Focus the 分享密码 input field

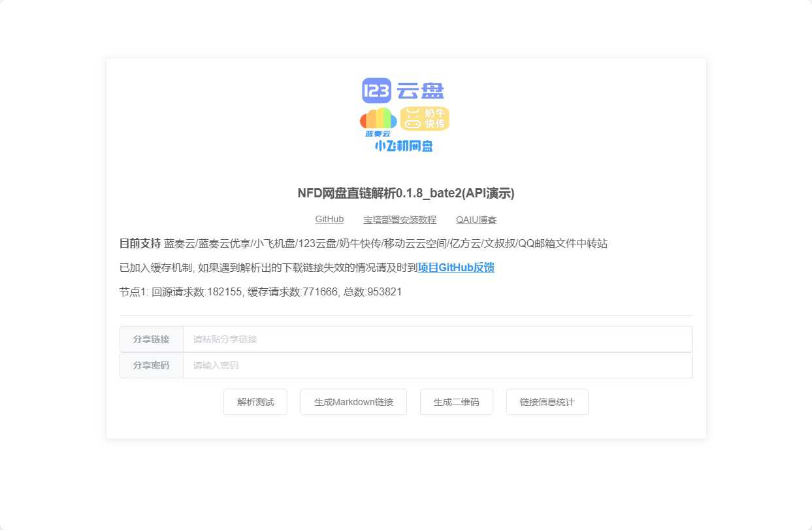pos(438,365)
